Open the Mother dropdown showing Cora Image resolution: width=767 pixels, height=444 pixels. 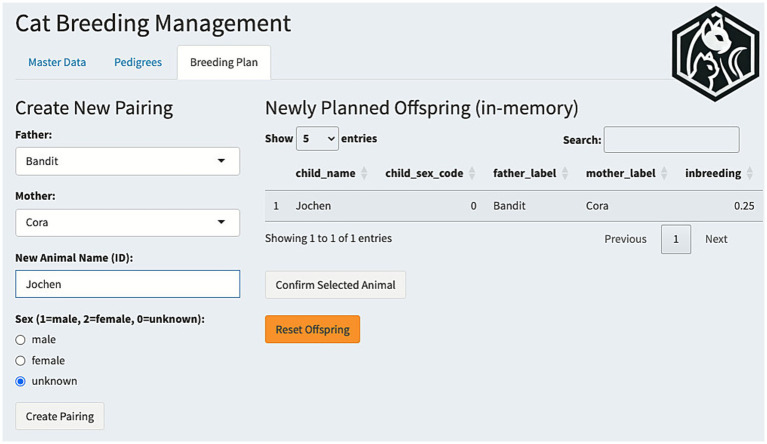127,222
